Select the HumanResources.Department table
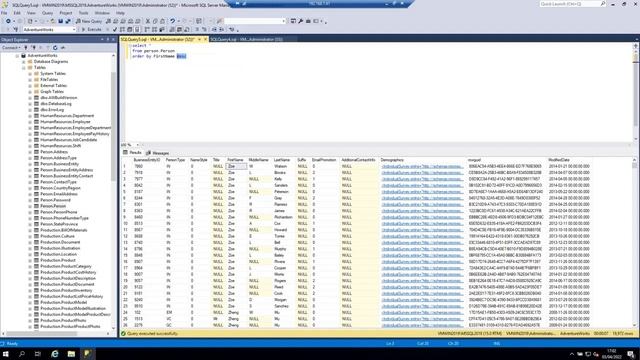The image size is (640, 360). pyautogui.click(x=67, y=116)
